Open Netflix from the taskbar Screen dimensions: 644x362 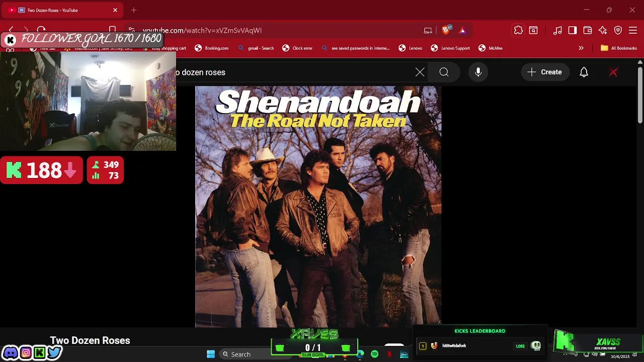click(x=389, y=354)
